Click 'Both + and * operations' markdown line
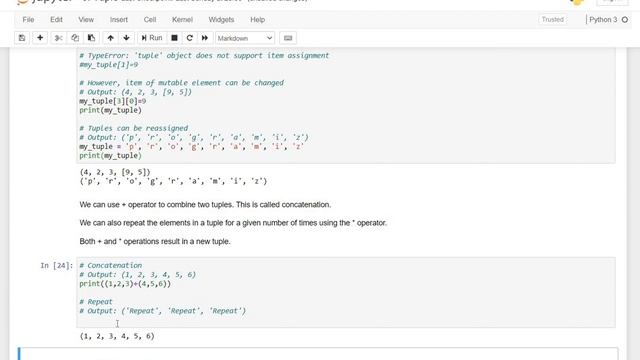The height and width of the screenshot is (360, 640). pyautogui.click(x=155, y=242)
